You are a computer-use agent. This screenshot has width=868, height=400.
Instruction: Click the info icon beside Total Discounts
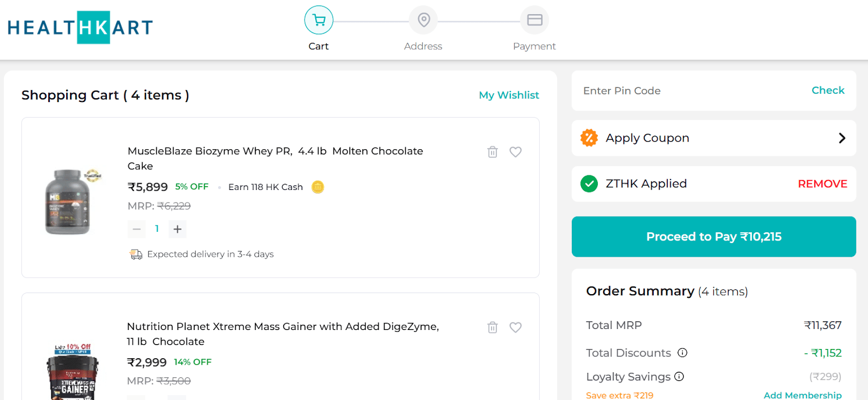coord(682,353)
